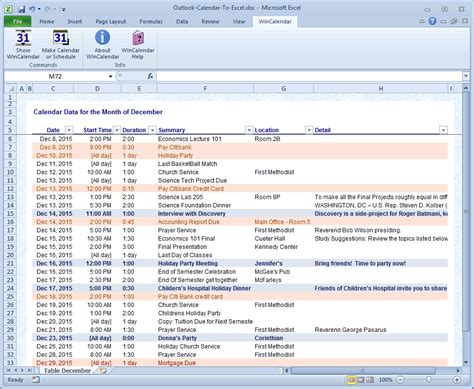Click the macro record icon in status bar
The width and height of the screenshot is (474, 389).
click(x=36, y=380)
